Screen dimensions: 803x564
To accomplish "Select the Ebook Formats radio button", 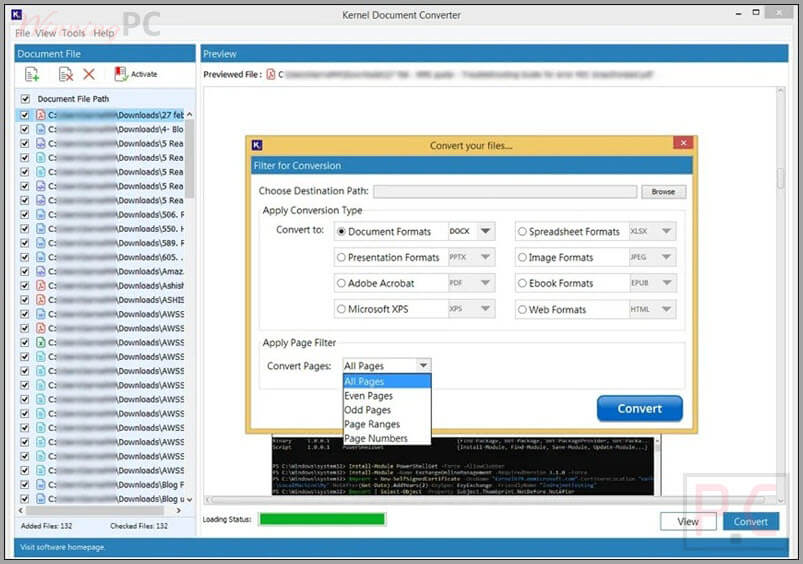I will [522, 283].
